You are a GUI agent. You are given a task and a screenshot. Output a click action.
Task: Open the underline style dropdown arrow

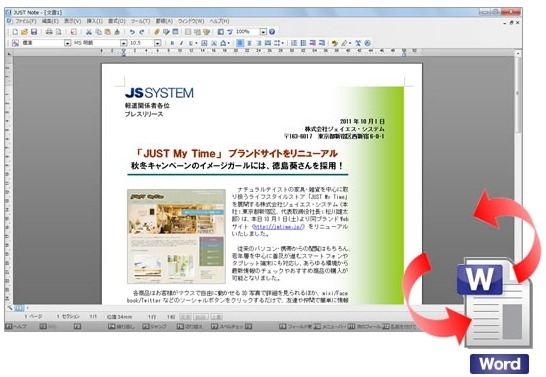(196, 43)
